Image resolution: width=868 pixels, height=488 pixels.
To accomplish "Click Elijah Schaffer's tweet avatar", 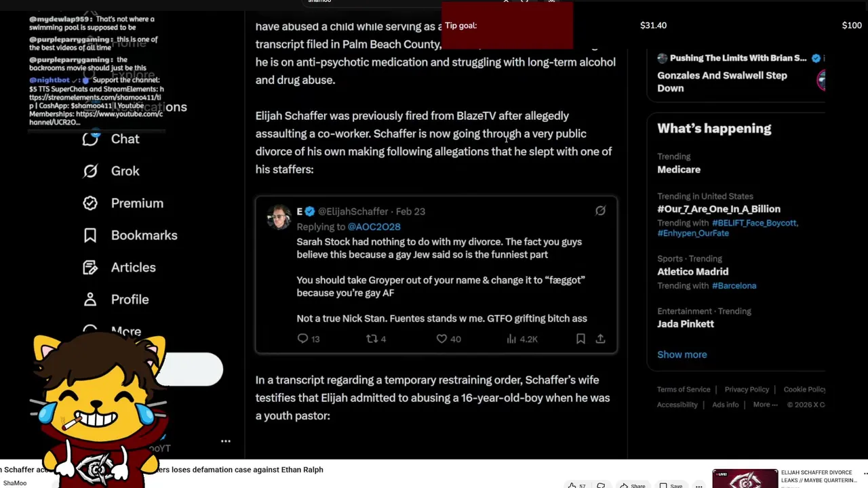I will [279, 218].
